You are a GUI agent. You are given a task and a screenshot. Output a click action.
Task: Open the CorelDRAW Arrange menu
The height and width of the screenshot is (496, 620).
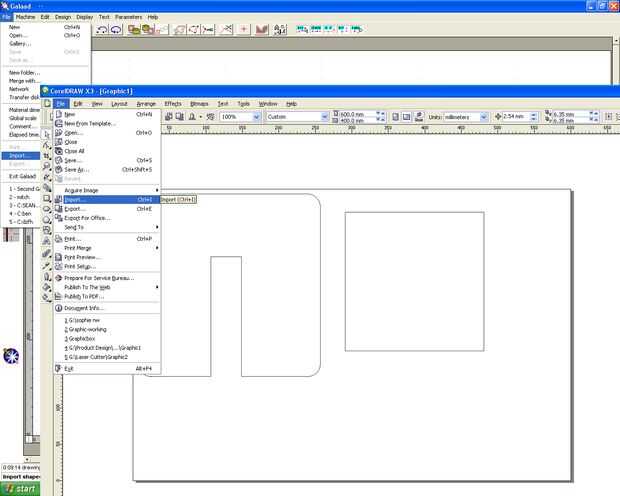click(146, 104)
